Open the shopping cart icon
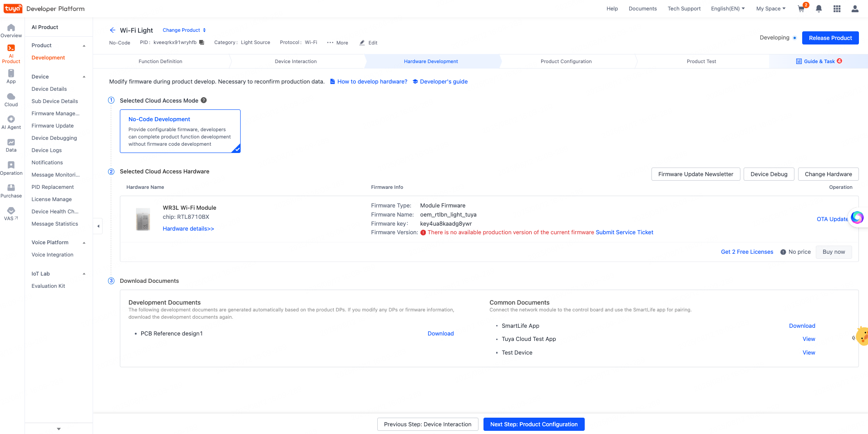The width and height of the screenshot is (868, 434). pyautogui.click(x=801, y=9)
